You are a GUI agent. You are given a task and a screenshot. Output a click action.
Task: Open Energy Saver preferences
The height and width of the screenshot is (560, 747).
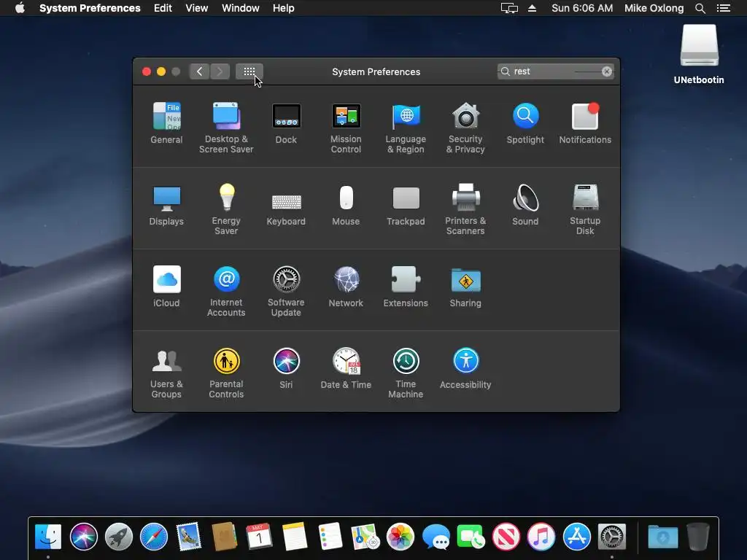pyautogui.click(x=226, y=209)
